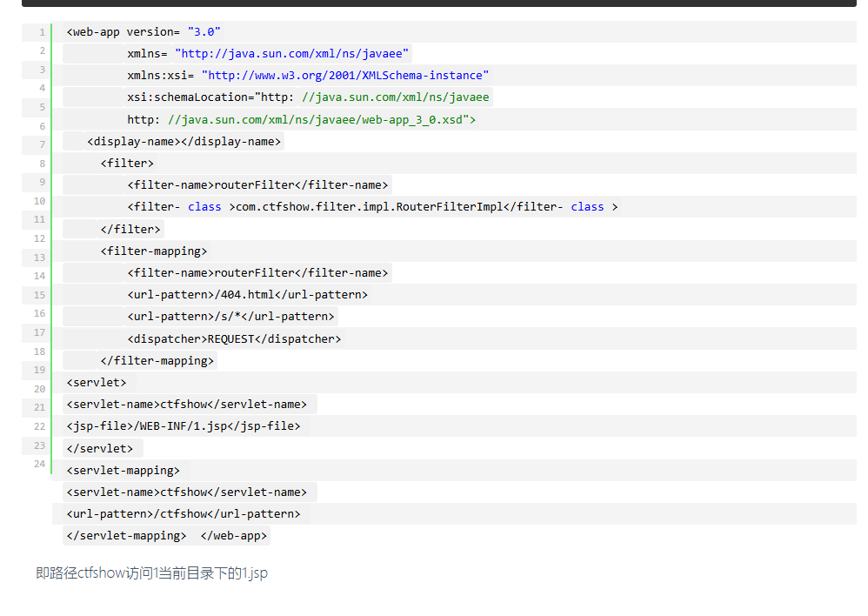Screen dimensions: 868x616
Task: Click the version "3.0" attribute value
Action: click(204, 32)
